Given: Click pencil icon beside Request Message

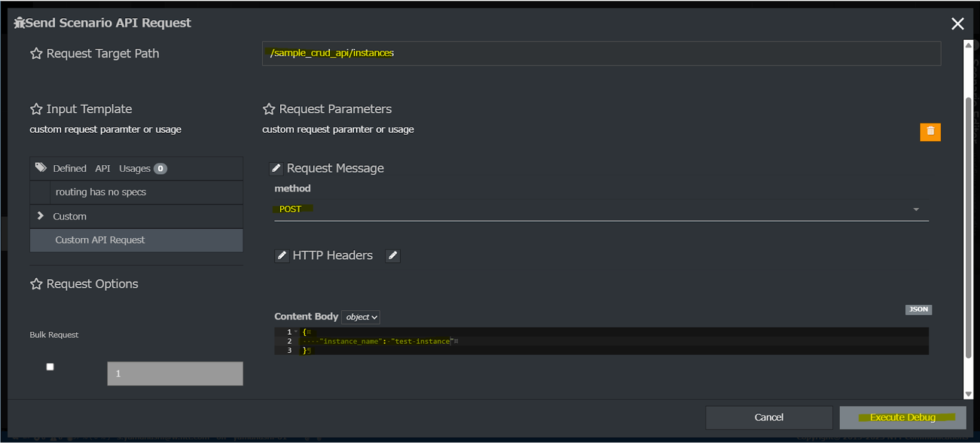Looking at the screenshot, I should [x=276, y=168].
